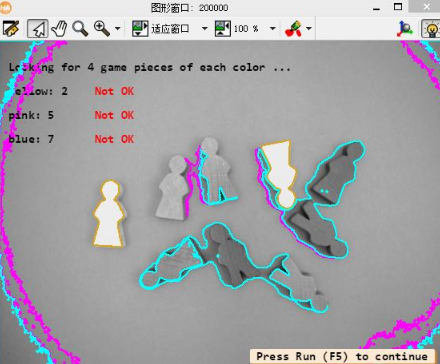The height and width of the screenshot is (364, 440).
Task: Click the zoom-in plus magnifier icon
Action: pos(102,29)
